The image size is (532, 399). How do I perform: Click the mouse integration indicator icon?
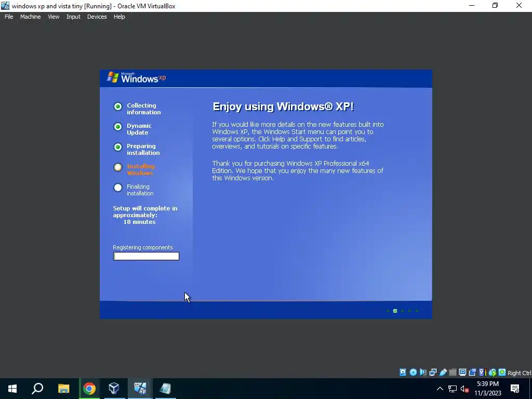click(x=493, y=372)
